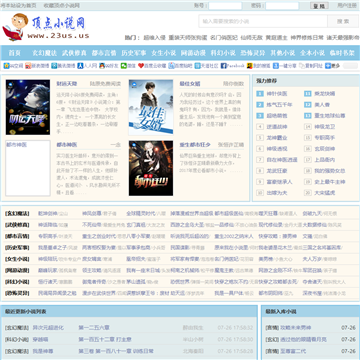Screen dimensions: 360x360
Task: Share via the Facebook icon
Action: pos(224,66)
